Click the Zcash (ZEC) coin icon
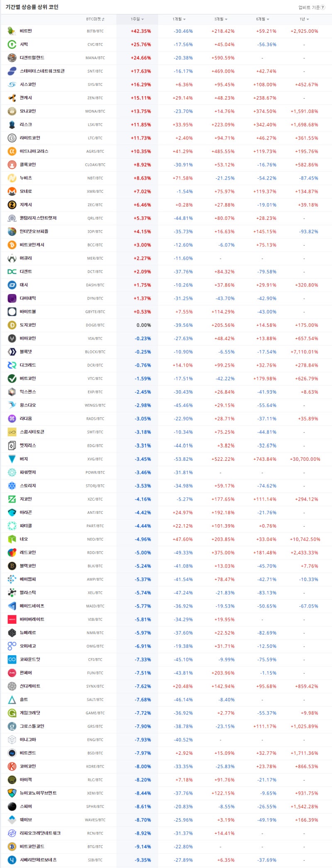 (x=12, y=205)
